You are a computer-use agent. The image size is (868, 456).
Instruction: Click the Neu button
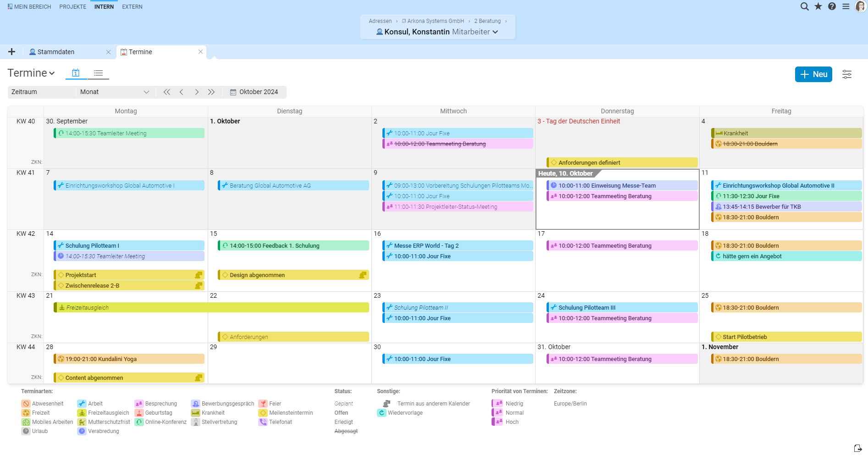point(813,74)
